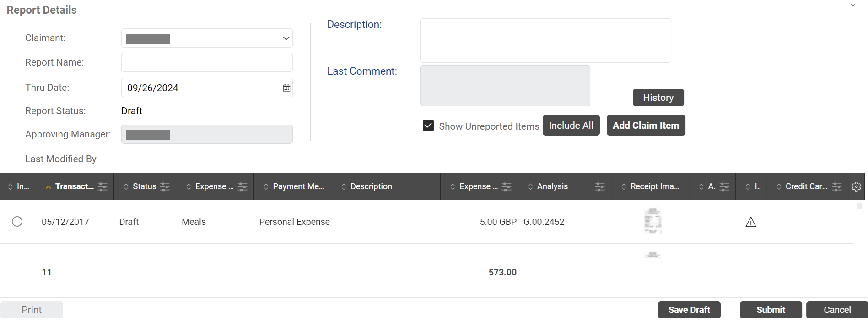Viewport: 868px width, 323px height.
Task: Open the Claimant dropdown
Action: [x=207, y=38]
